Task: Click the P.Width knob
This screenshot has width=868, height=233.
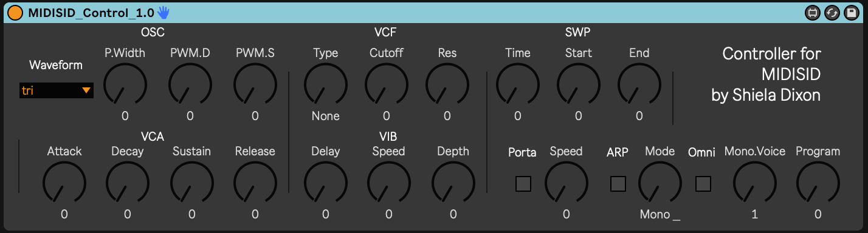Action: [125, 84]
